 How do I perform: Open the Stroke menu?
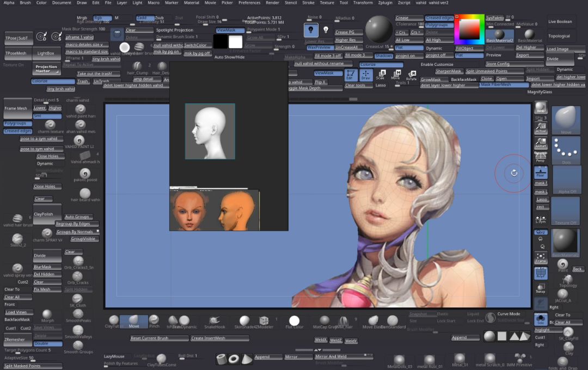pyautogui.click(x=308, y=3)
